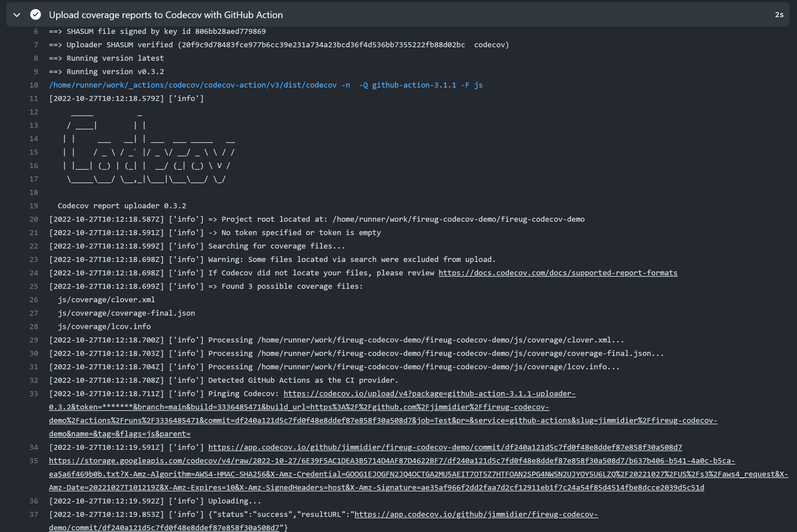Screen dimensions: 797x532
Task: Select line number 36
Action: click(x=33, y=501)
